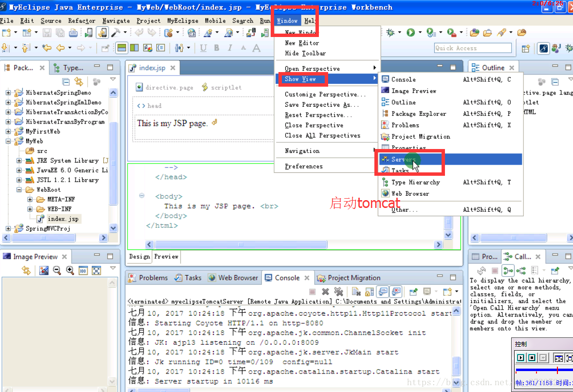This screenshot has width=573, height=392.
Task: Open Package Explorer view menu dropdown triangle
Action: click(113, 79)
